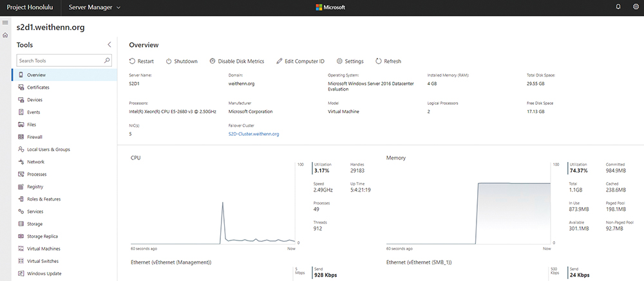The width and height of the screenshot is (644, 281).
Task: Click the Up Time value 5:4:21:19
Action: [x=361, y=190]
